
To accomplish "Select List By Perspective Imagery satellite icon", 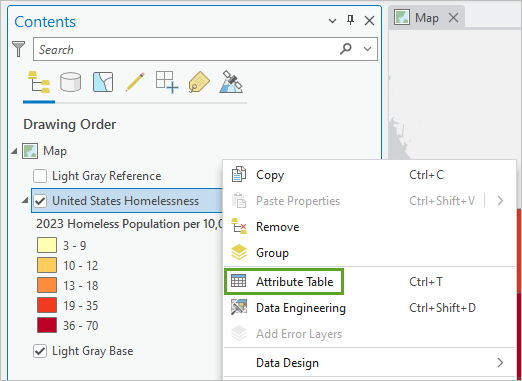I will 231,82.
